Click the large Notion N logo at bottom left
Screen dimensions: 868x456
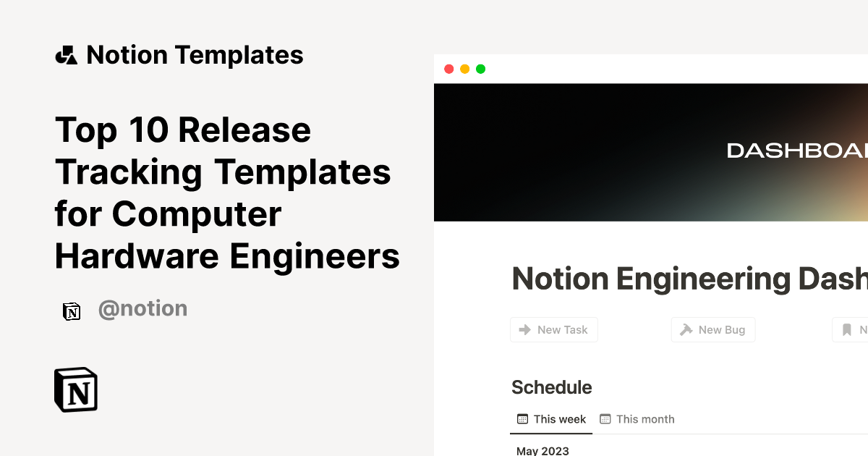75,389
